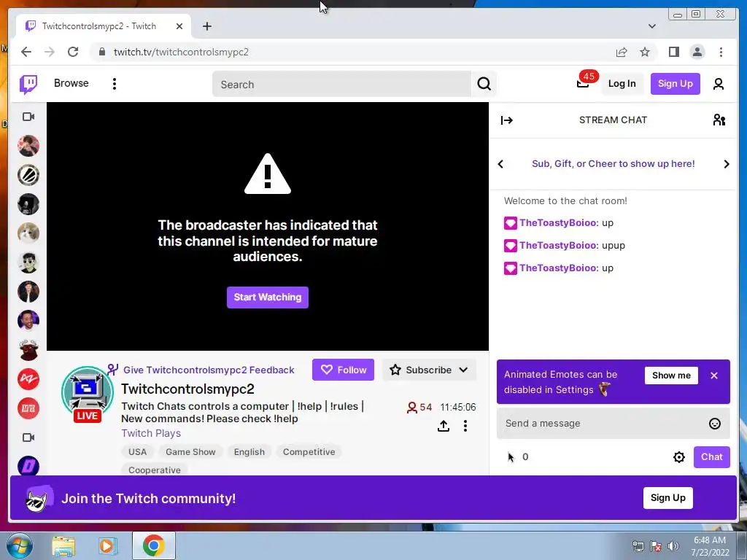This screenshot has height=560, width=747.
Task: Click the lower camera icon in left sidebar
Action: 28,437
